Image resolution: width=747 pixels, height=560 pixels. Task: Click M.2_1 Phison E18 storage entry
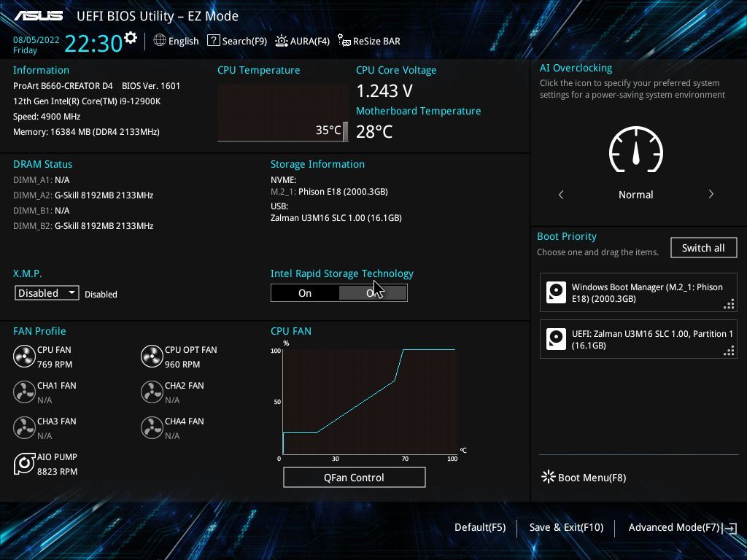click(x=329, y=192)
